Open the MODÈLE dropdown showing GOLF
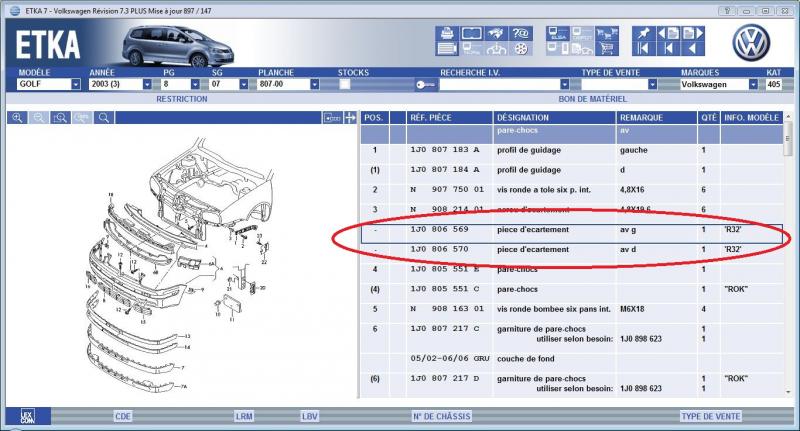 pos(76,84)
